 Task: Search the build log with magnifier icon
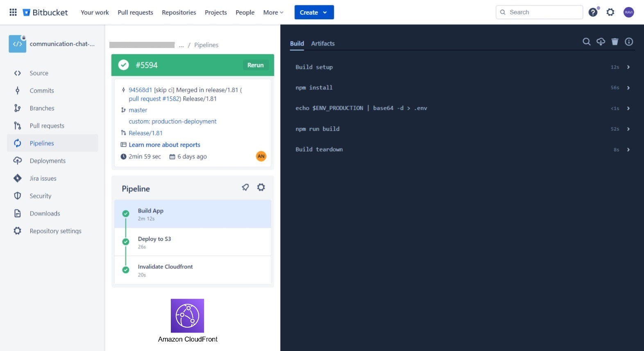(587, 42)
